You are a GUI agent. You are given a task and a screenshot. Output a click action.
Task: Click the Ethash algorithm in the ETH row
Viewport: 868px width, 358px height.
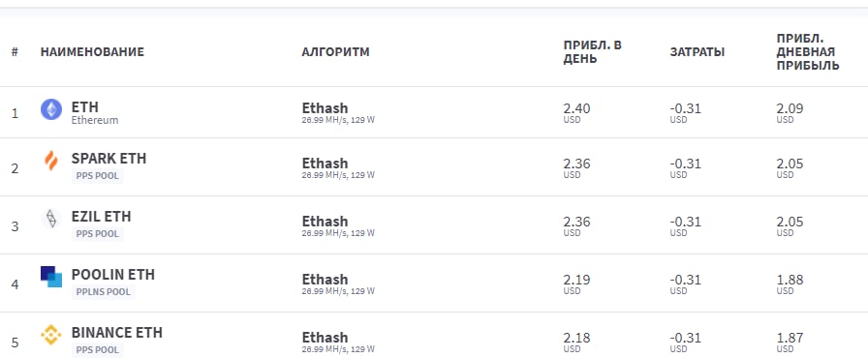[x=325, y=107]
